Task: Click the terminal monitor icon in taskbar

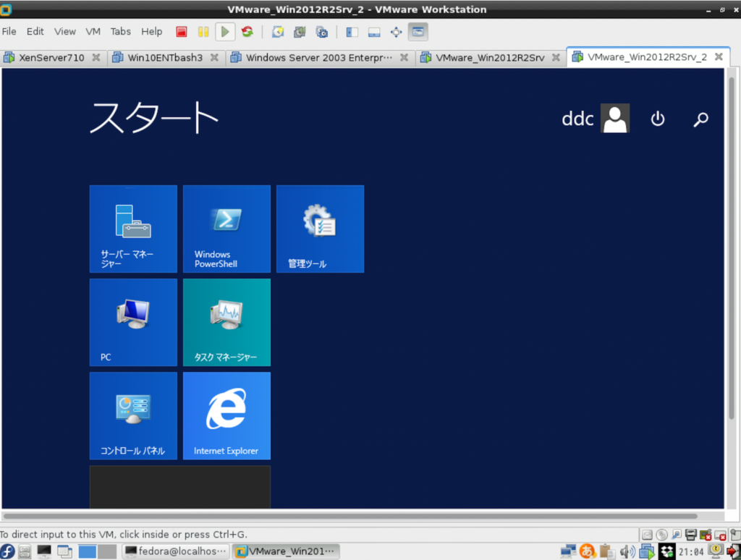Action: [x=44, y=551]
